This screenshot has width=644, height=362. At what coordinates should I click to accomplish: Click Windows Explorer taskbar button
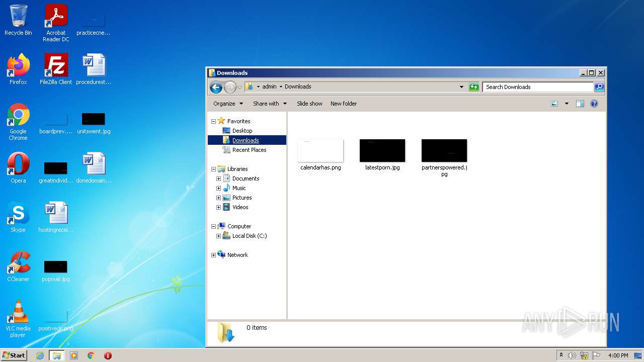(57, 355)
